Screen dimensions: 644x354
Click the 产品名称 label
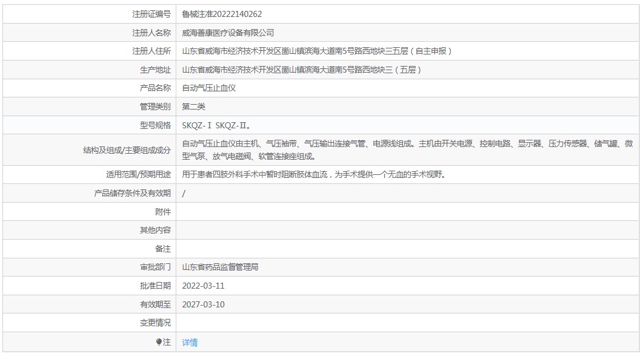click(155, 88)
